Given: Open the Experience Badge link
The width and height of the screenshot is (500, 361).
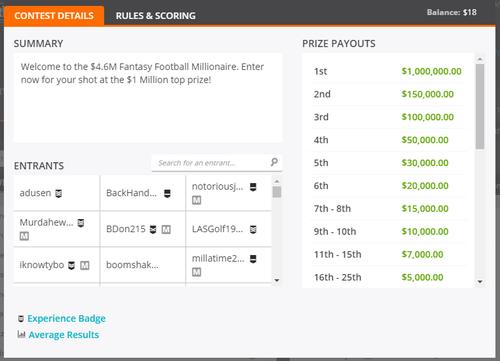Looking at the screenshot, I should 66,318.
